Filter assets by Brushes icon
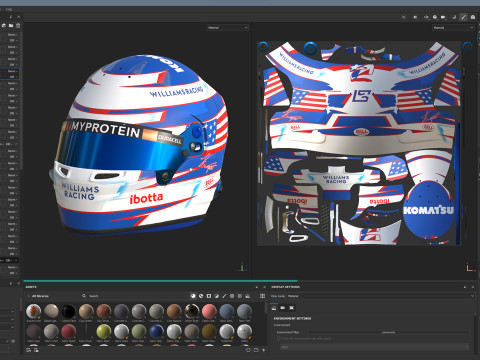Viewport: 480px width, 360px height. (224, 296)
